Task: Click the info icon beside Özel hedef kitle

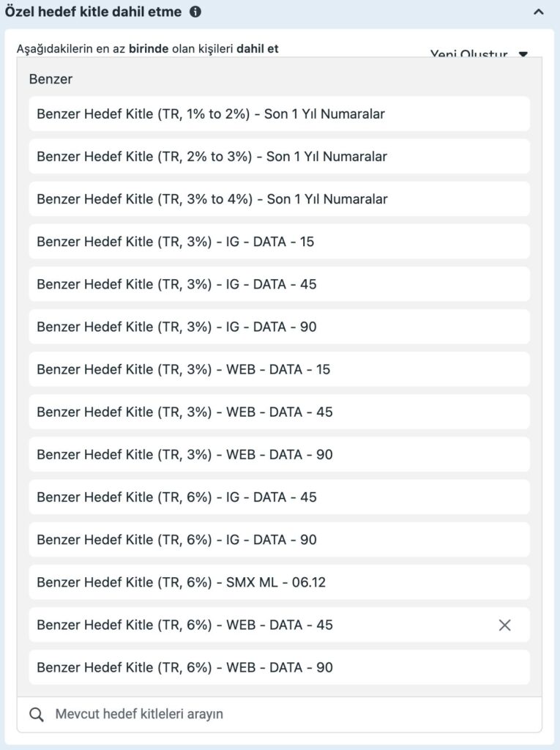Action: pyautogui.click(x=195, y=12)
